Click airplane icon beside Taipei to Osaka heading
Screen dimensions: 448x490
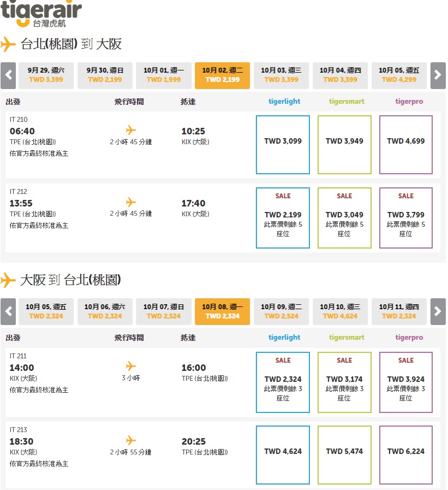point(8,44)
